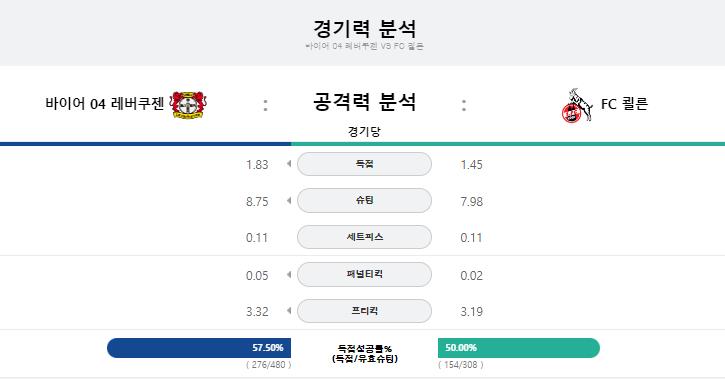Image resolution: width=725 pixels, height=379 pixels.
Task: Click the 바이어 04 레버쿠젠 team name
Action: pos(105,104)
